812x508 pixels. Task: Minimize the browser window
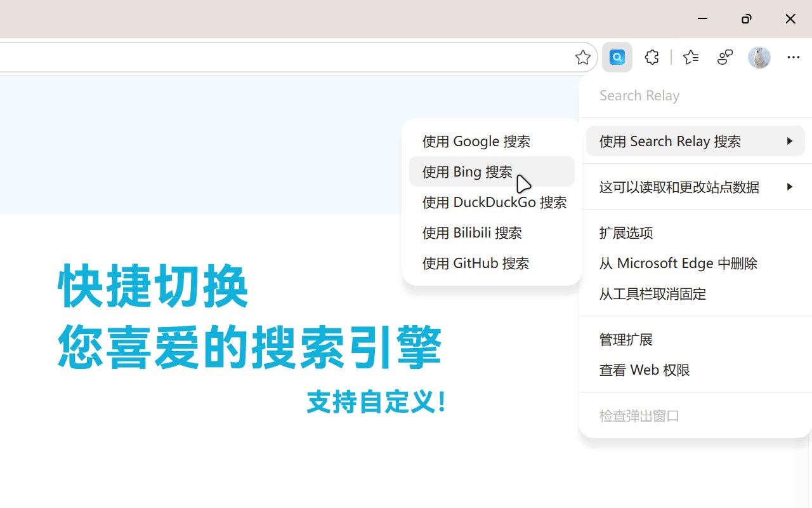702,18
